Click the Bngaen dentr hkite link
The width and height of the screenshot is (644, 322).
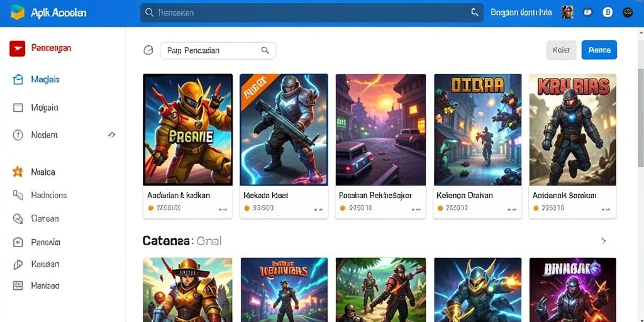(x=521, y=13)
